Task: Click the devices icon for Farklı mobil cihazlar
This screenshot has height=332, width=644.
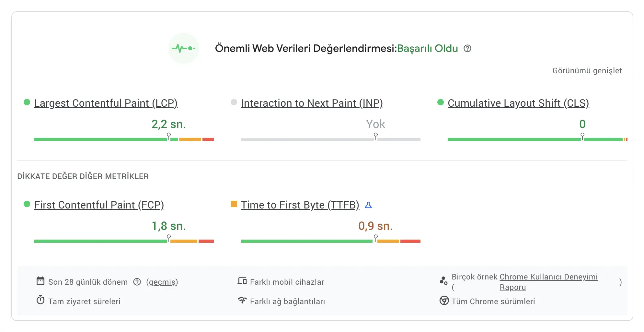Action: [242, 281]
